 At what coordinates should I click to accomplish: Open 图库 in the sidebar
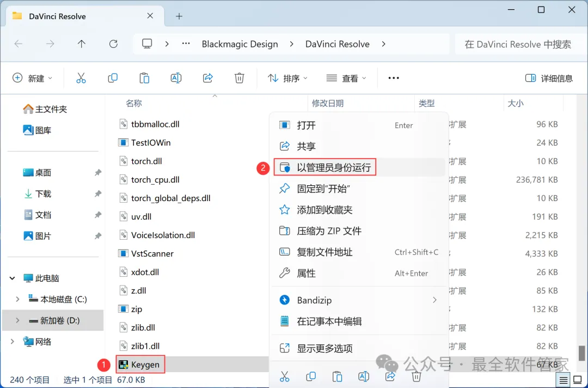point(37,130)
